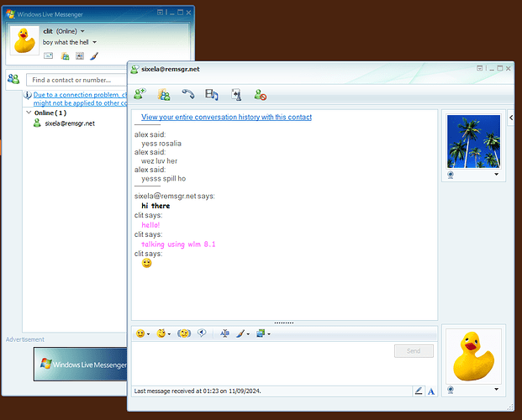Open the emoticons dropdown
The width and height of the screenshot is (522, 420).
[143, 333]
